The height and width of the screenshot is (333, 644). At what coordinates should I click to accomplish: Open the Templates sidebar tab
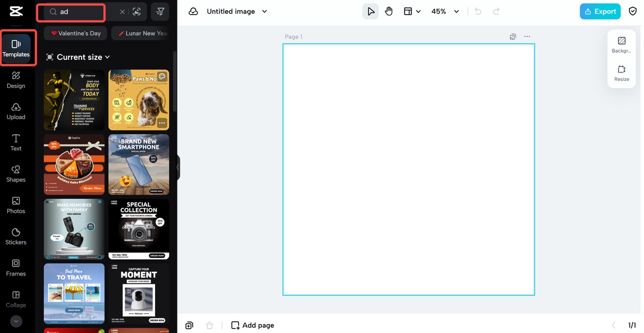point(16,48)
